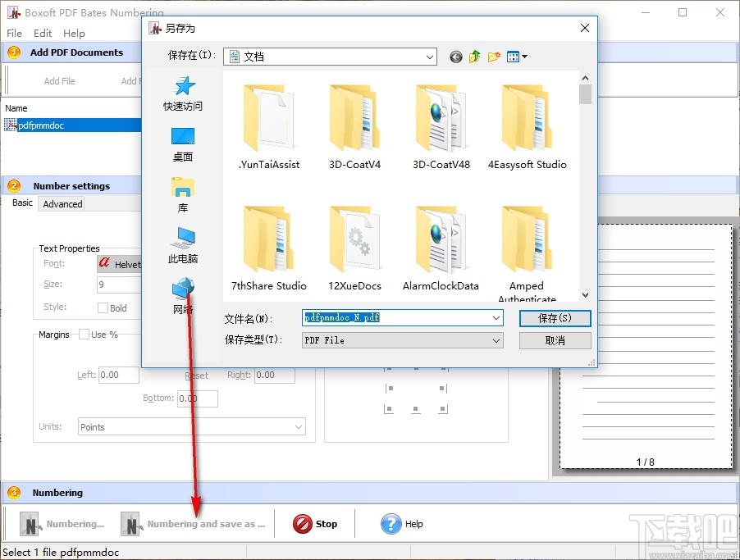Open the 保存在 location dropdown
Screen dimensions: 740x560
431,57
